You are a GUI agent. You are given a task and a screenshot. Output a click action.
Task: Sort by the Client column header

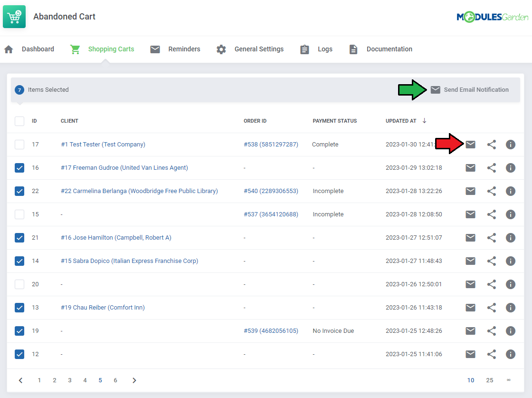(x=69, y=121)
